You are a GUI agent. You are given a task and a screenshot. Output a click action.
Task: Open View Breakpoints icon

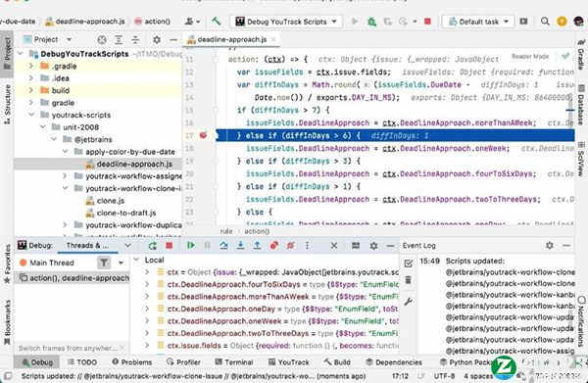[x=274, y=246]
